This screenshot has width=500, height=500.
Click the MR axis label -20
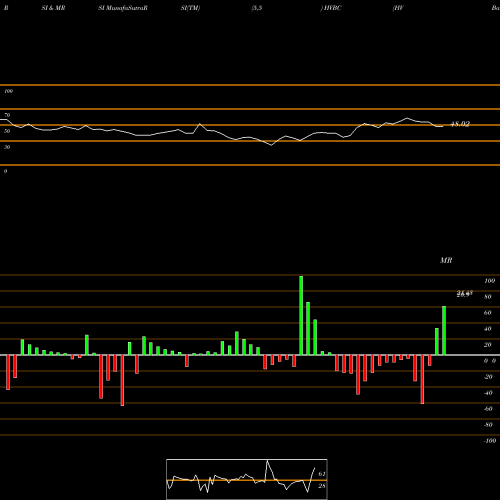488,377
